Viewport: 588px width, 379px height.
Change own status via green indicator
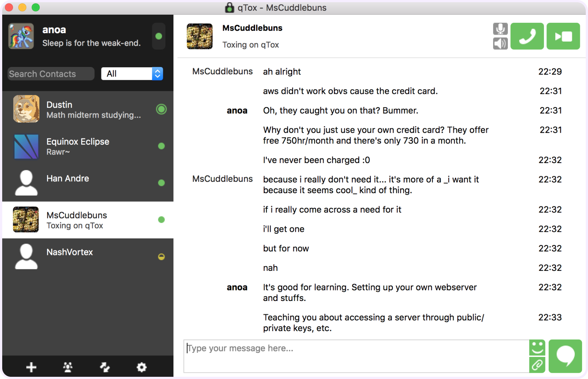(159, 36)
